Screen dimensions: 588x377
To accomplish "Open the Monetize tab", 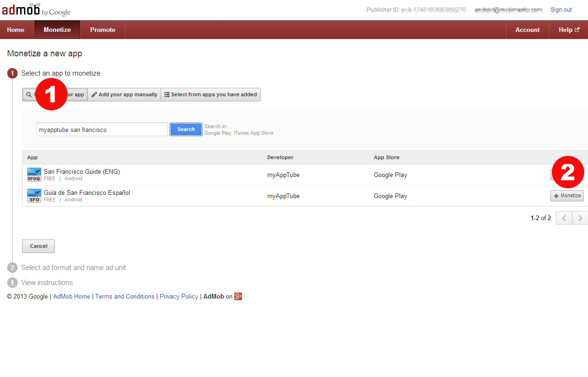I will [x=57, y=30].
